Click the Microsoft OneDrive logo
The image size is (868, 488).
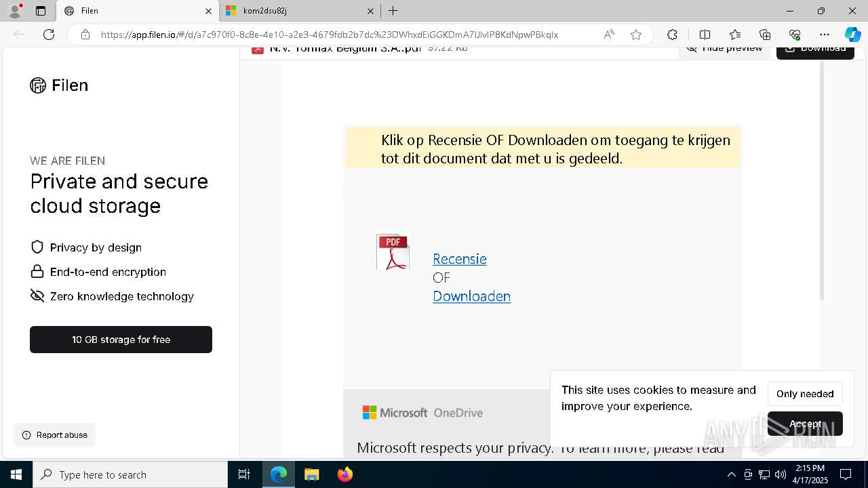422,413
